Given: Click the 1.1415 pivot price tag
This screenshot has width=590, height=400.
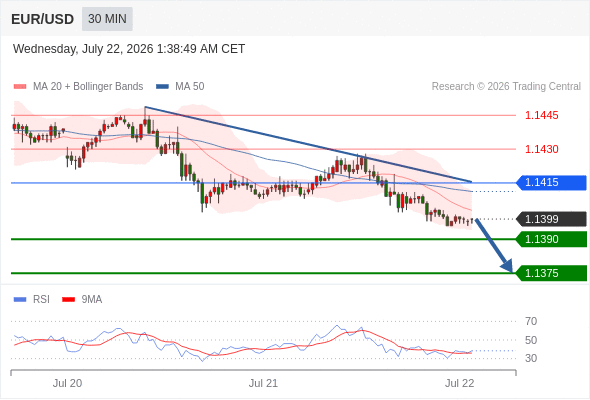Looking at the screenshot, I should [x=551, y=183].
